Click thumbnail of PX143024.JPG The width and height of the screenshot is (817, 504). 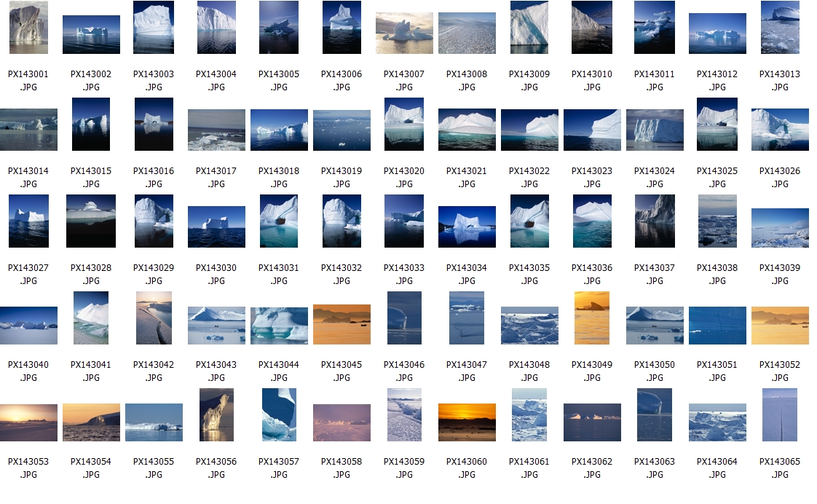tap(655, 130)
